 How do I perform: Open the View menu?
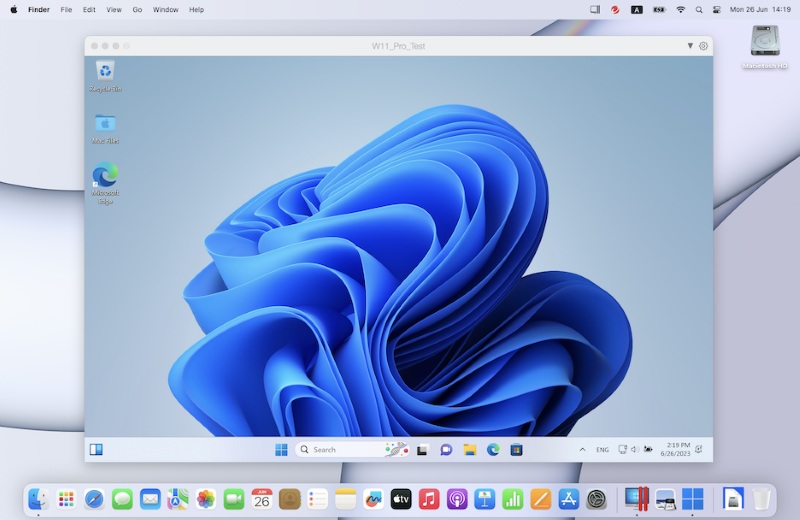coord(114,9)
